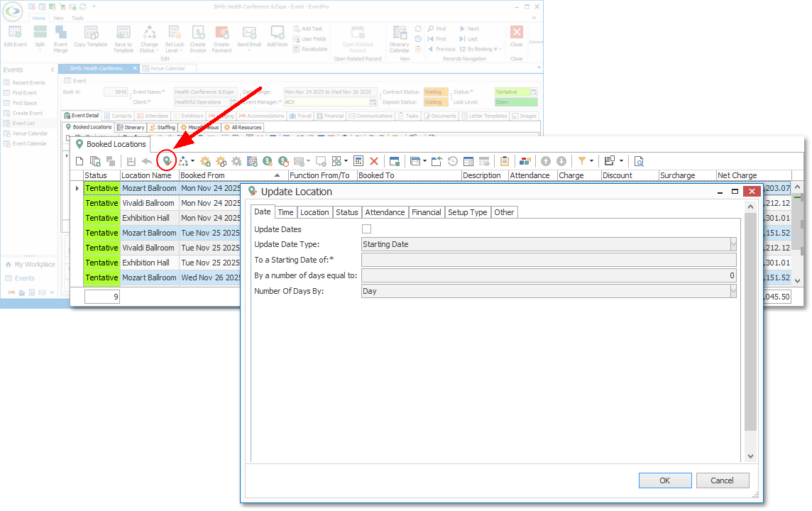Click Cancel in Update Location dialog
812x511 pixels.
pos(722,480)
